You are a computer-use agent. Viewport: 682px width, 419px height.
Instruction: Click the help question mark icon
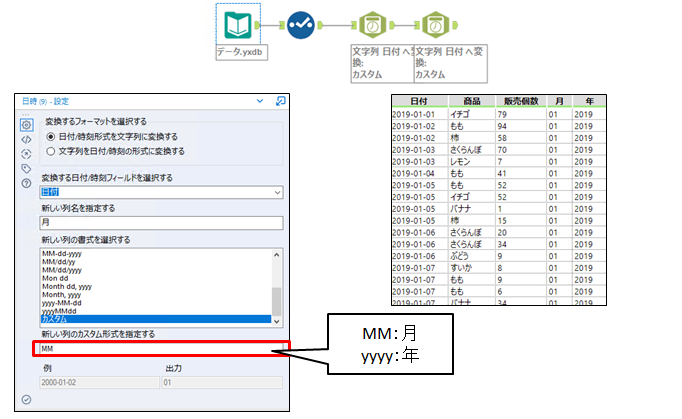pyautogui.click(x=26, y=183)
